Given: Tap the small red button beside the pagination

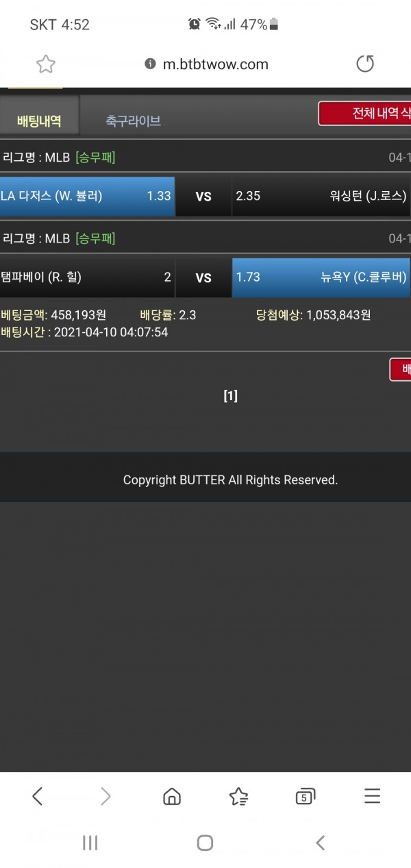Looking at the screenshot, I should tap(401, 370).
